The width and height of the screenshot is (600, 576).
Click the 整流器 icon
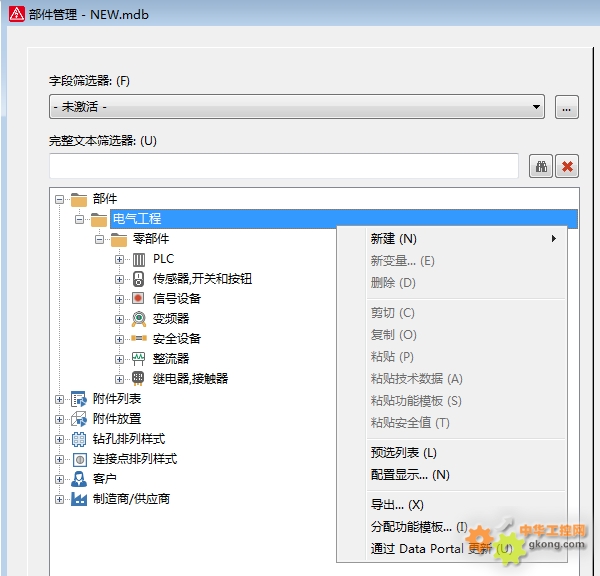139,359
